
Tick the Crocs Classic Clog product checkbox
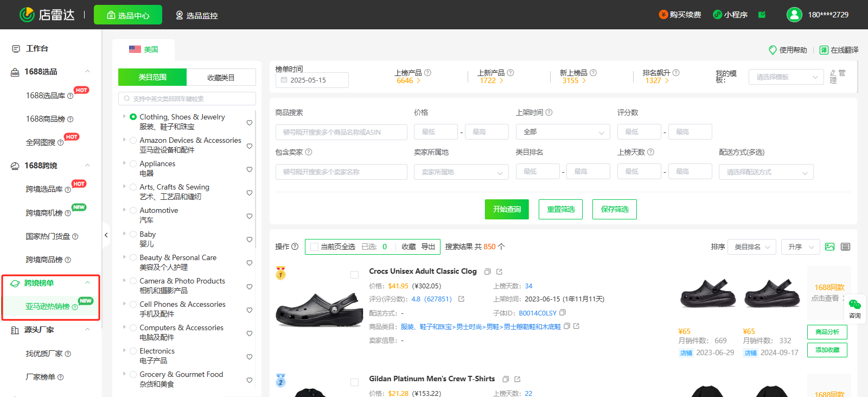(354, 275)
